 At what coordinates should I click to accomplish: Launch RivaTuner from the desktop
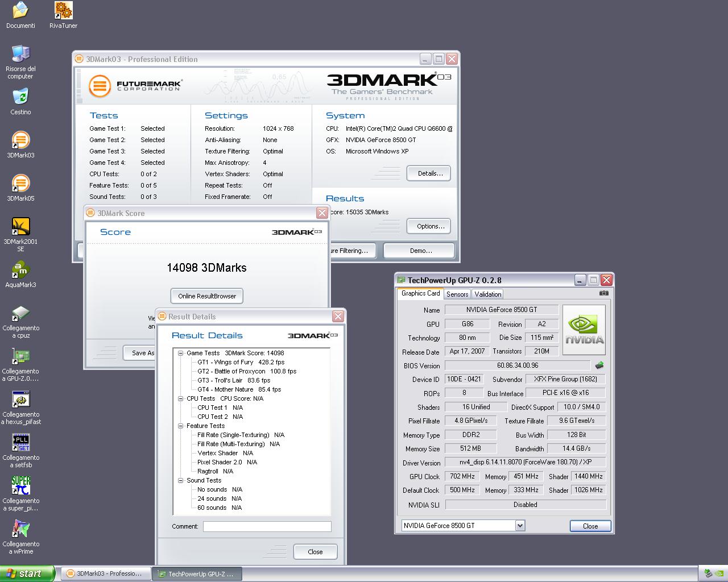pos(63,10)
